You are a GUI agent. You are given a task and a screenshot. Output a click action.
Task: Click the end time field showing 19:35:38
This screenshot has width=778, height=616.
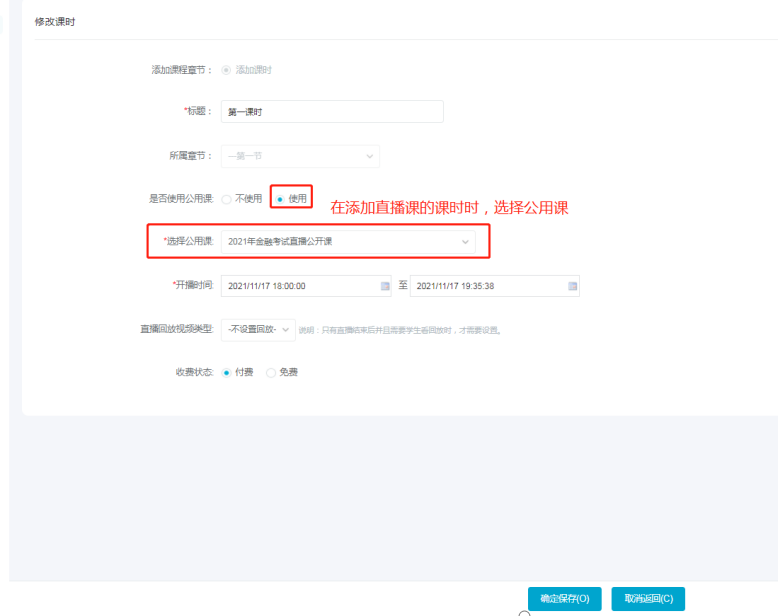(487, 286)
